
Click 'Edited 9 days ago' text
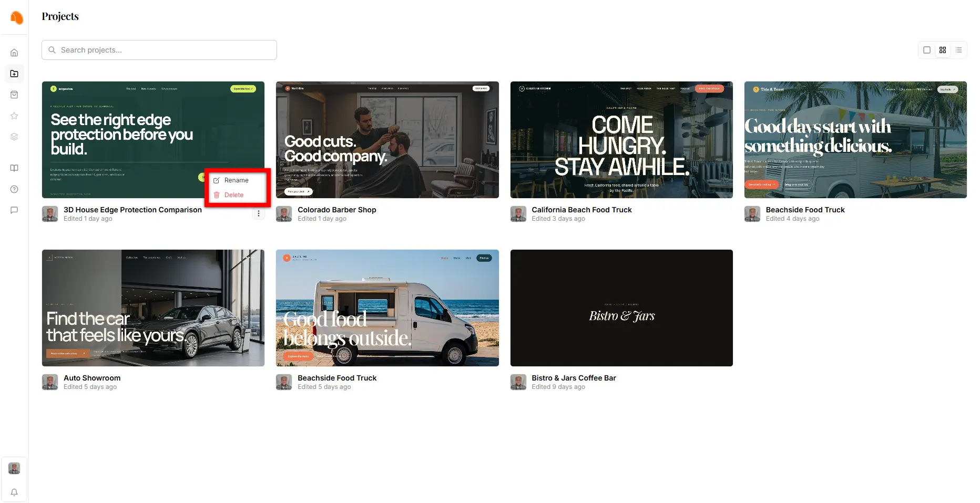pyautogui.click(x=558, y=387)
